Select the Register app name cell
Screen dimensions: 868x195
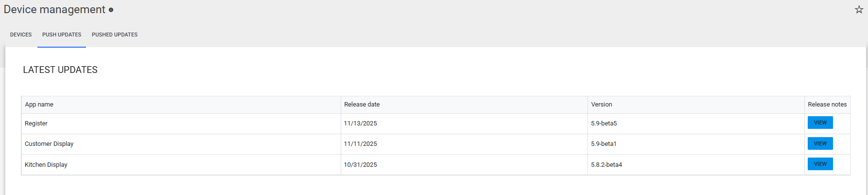(x=36, y=124)
